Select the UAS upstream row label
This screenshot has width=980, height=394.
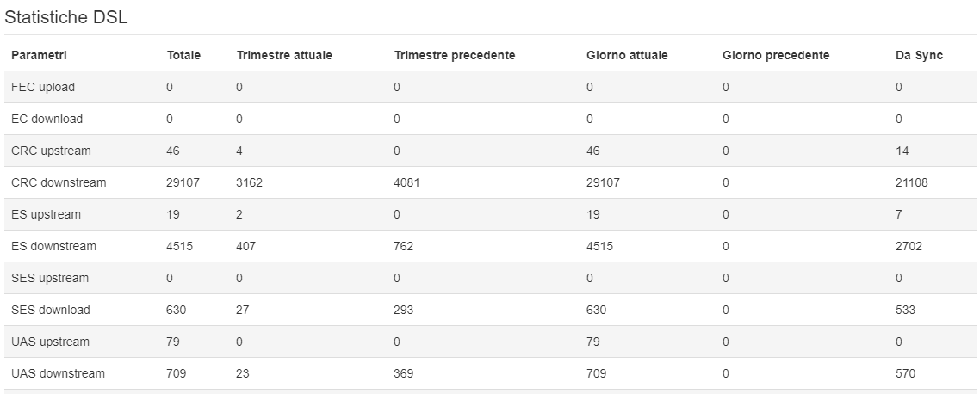(50, 342)
